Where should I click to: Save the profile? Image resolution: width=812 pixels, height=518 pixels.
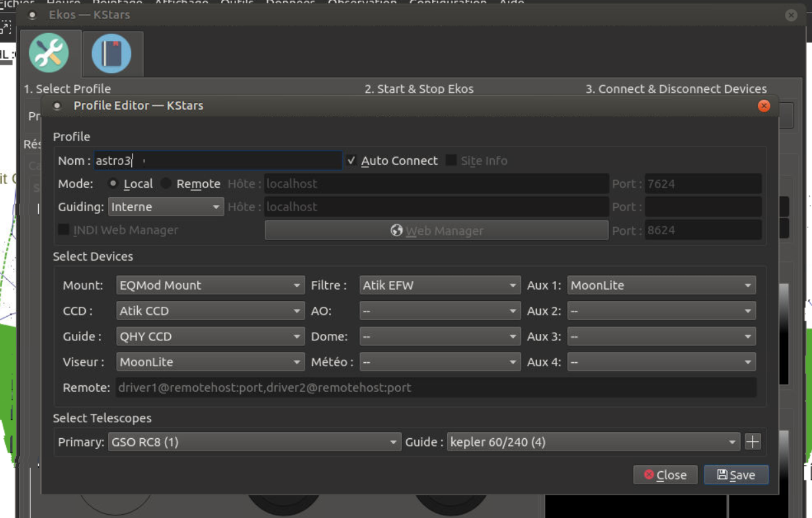(x=735, y=475)
